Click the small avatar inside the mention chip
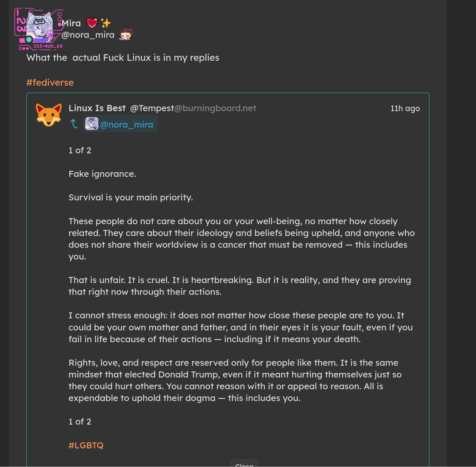The image size is (476, 467). pos(92,124)
